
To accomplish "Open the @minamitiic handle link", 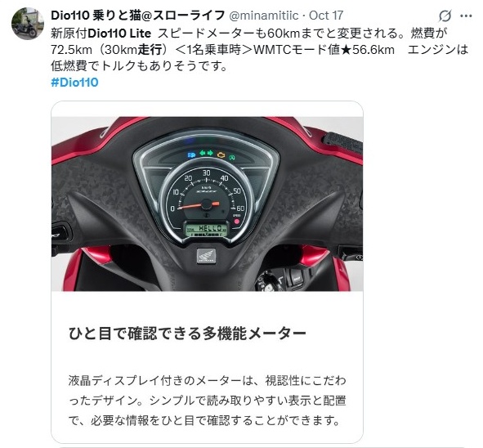I will [264, 16].
